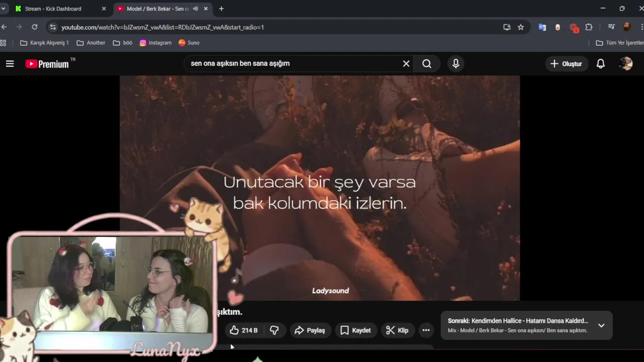This screenshot has height=362, width=644.
Task: Go back one page in browser
Action: point(4,27)
